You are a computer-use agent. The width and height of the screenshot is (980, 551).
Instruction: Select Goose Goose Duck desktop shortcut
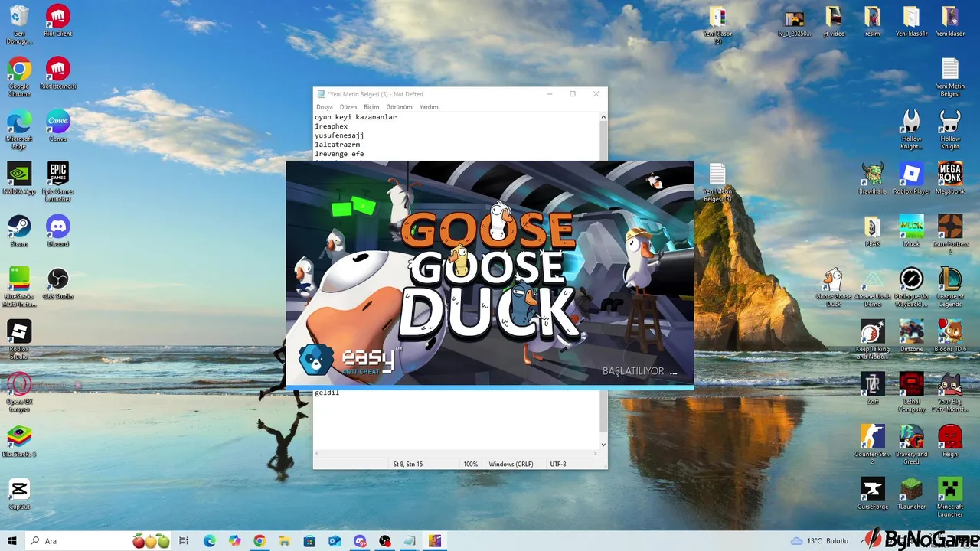click(x=834, y=287)
